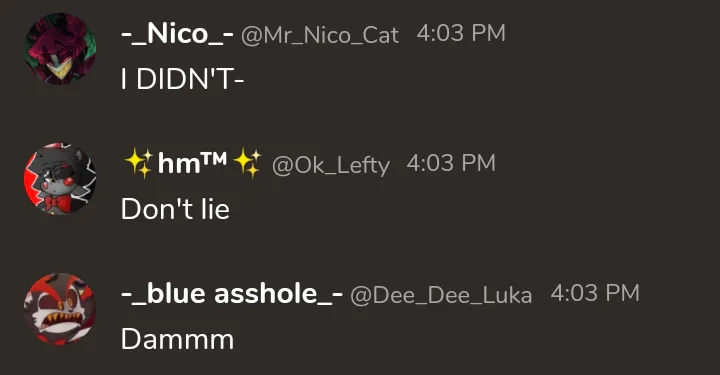Open the -_Nico_- profile avatar

tap(60, 49)
